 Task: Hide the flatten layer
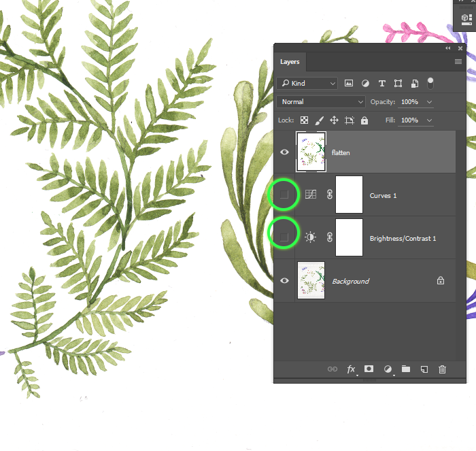[x=285, y=152]
